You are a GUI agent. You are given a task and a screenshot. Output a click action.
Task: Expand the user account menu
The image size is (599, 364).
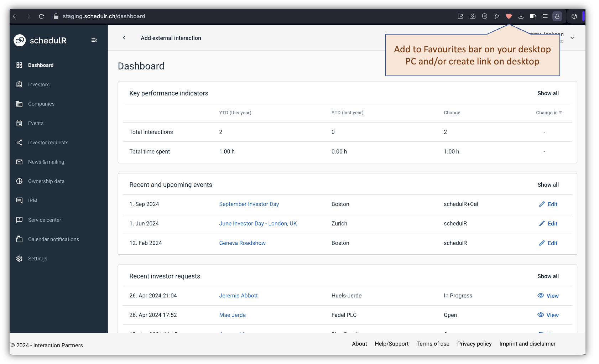click(572, 37)
